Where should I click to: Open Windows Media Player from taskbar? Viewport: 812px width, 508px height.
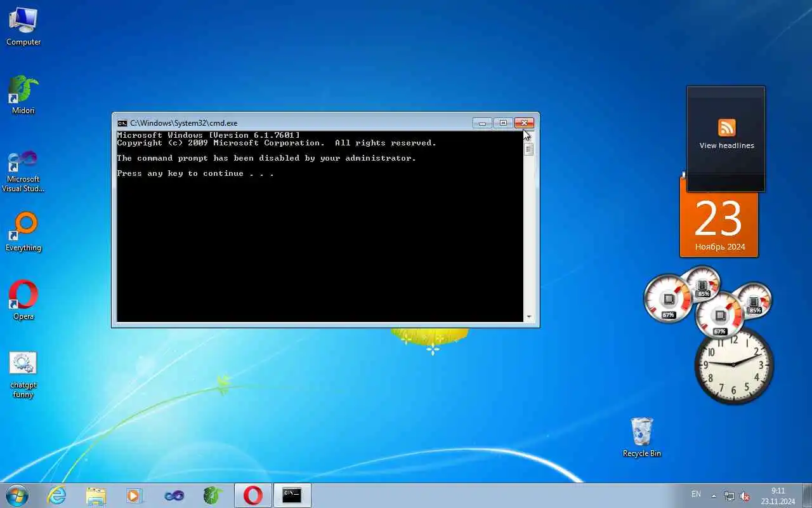[x=134, y=495]
